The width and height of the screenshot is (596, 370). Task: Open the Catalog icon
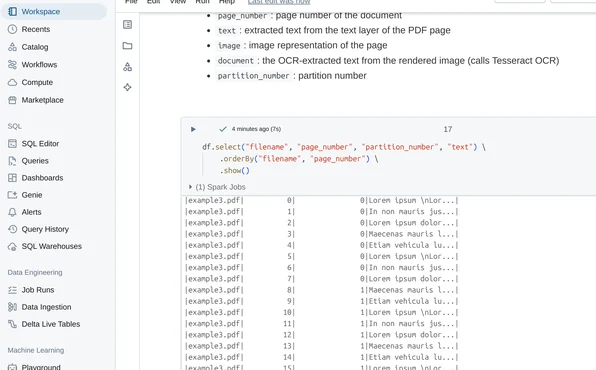click(13, 47)
